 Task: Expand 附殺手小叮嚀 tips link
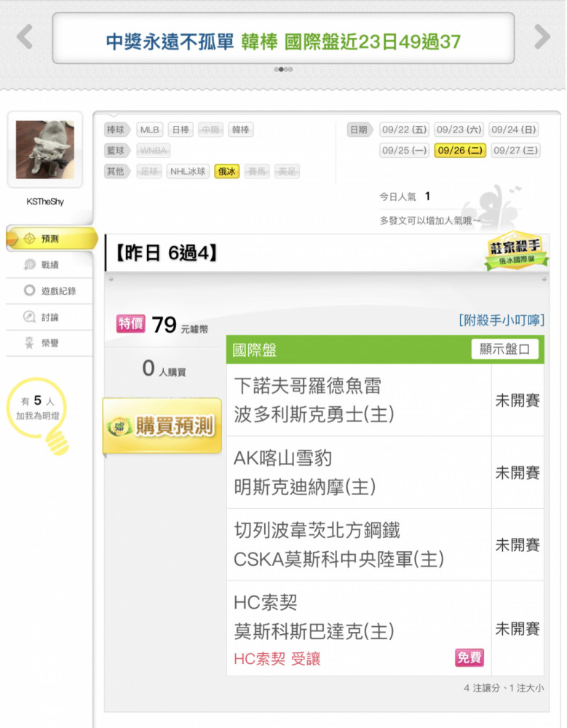click(501, 320)
